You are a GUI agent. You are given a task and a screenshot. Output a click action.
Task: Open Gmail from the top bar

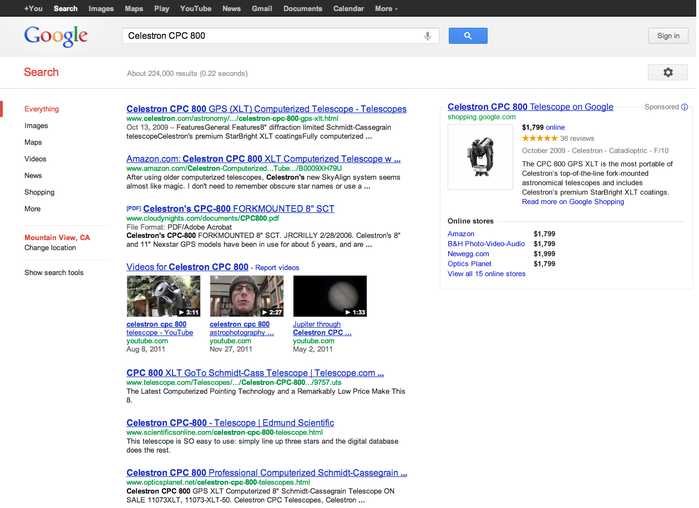[x=262, y=8]
